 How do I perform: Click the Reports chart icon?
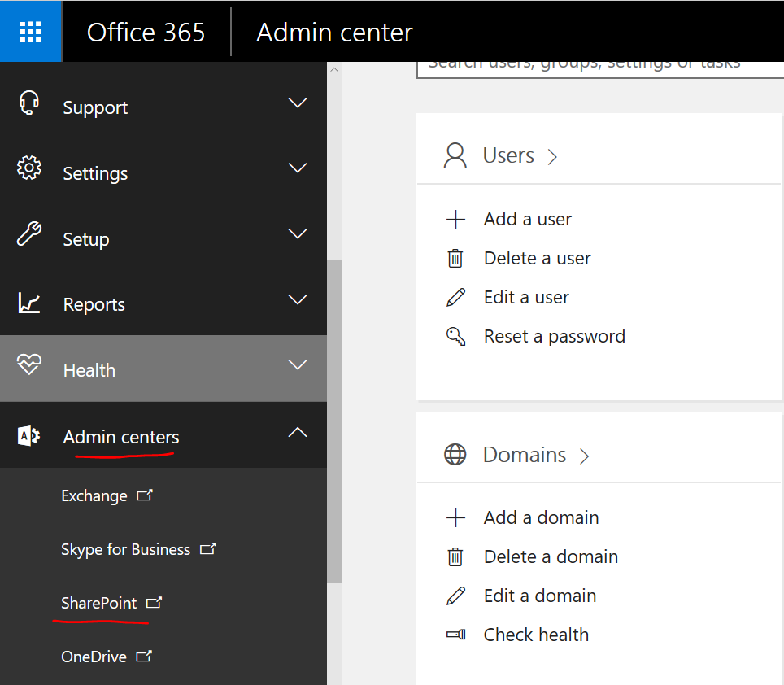(x=29, y=302)
